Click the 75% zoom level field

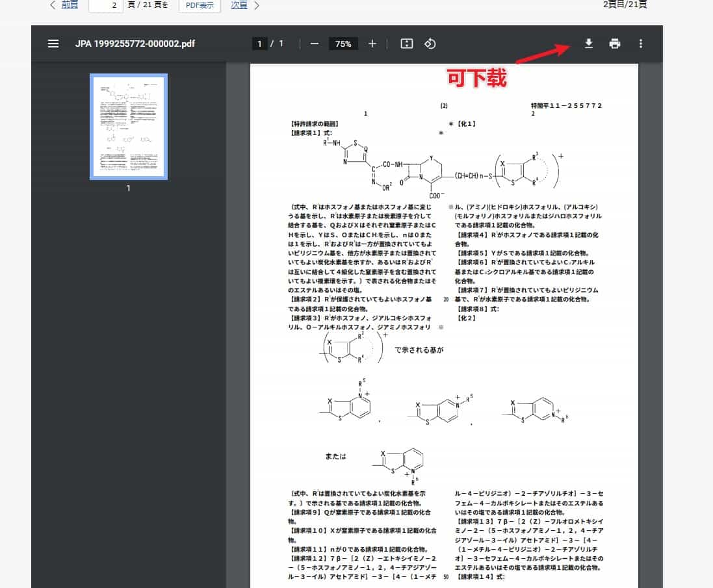tap(343, 44)
